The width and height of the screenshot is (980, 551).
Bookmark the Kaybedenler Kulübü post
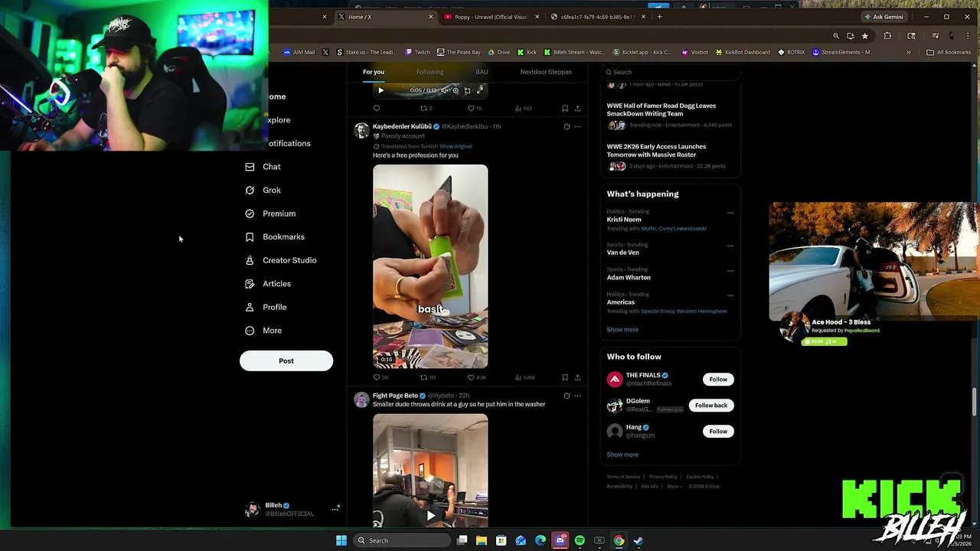pos(565,377)
